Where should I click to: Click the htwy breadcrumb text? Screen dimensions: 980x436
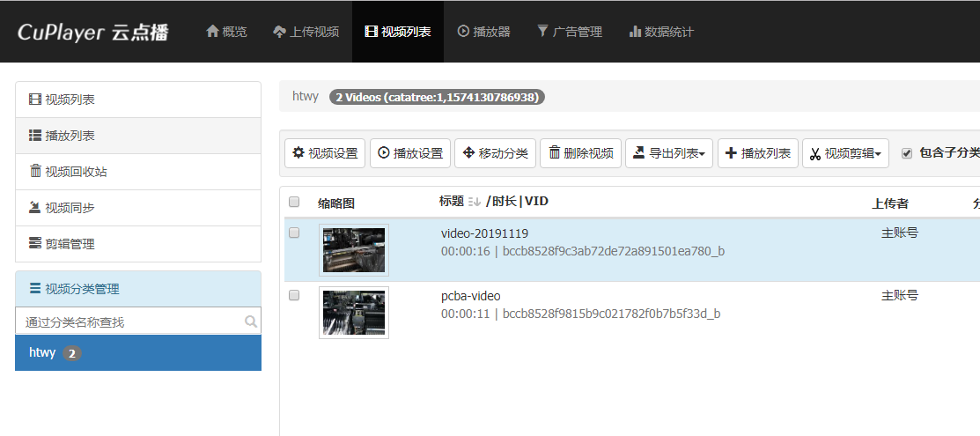point(306,96)
